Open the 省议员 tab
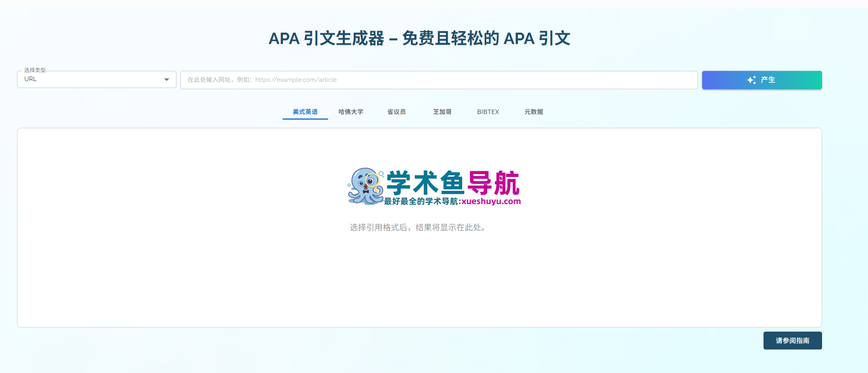 click(396, 111)
